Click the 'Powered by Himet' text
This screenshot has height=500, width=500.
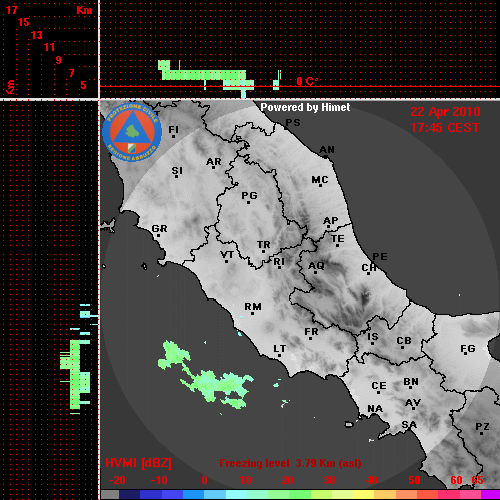(305, 107)
